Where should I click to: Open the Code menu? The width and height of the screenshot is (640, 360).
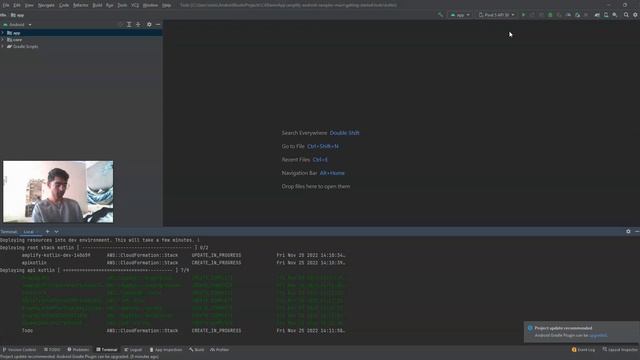click(64, 5)
